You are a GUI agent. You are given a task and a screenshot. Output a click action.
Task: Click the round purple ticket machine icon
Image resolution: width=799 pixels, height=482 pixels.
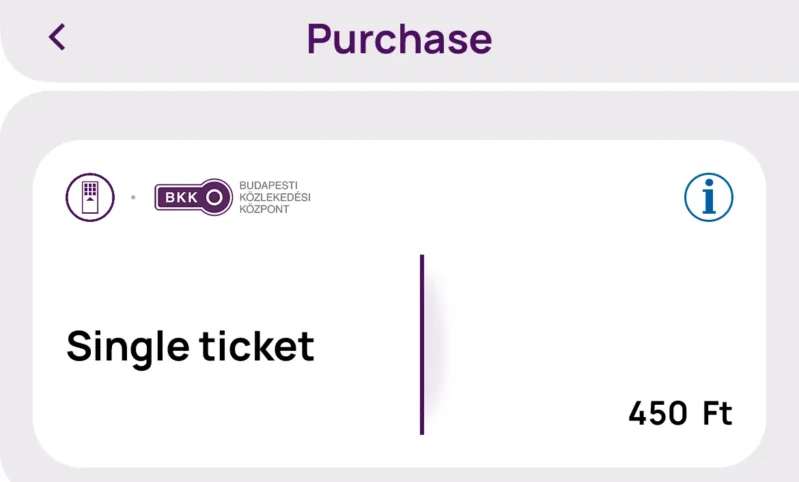tap(90, 197)
